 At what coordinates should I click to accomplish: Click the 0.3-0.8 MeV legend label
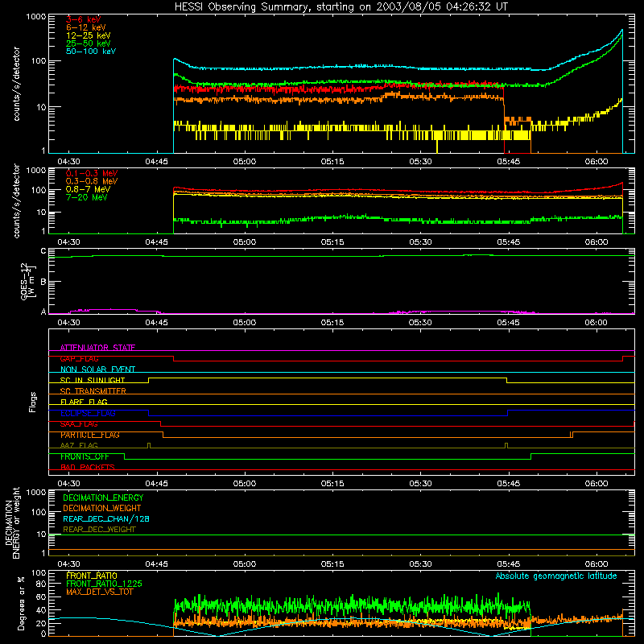tap(92, 181)
